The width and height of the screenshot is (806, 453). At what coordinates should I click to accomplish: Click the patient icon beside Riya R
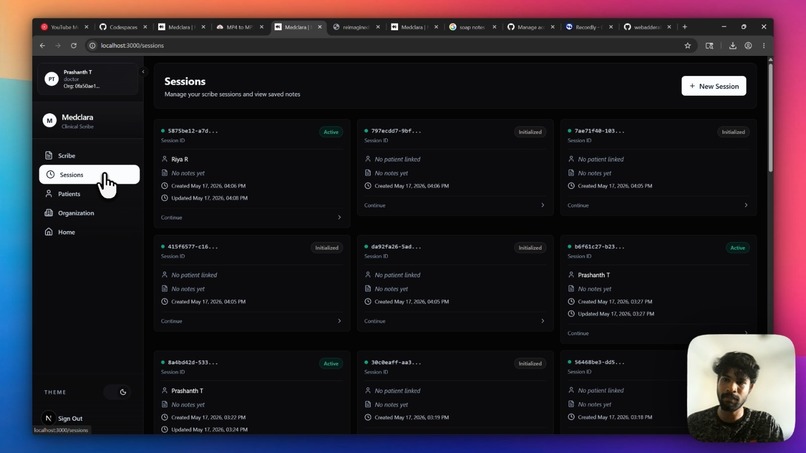click(x=164, y=159)
